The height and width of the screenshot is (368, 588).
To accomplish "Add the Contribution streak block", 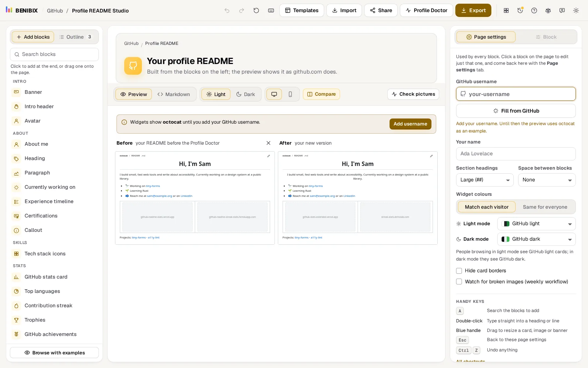I will point(54,305).
